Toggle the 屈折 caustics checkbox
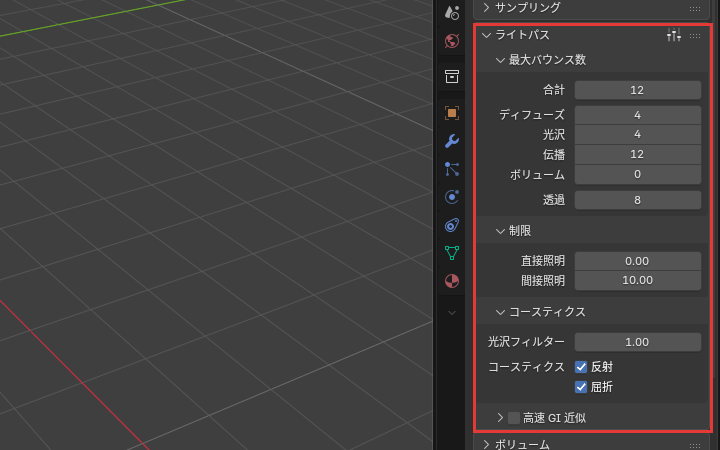 (x=581, y=387)
